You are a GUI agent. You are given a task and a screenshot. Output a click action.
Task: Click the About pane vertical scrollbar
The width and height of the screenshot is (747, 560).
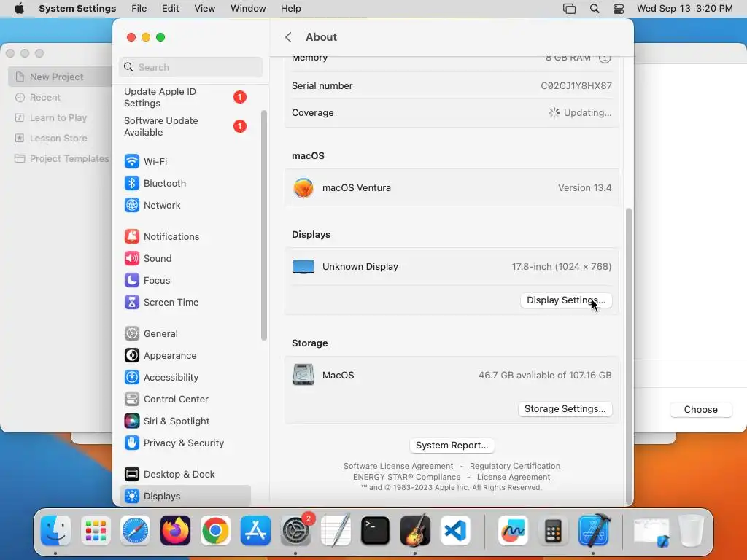point(628,355)
